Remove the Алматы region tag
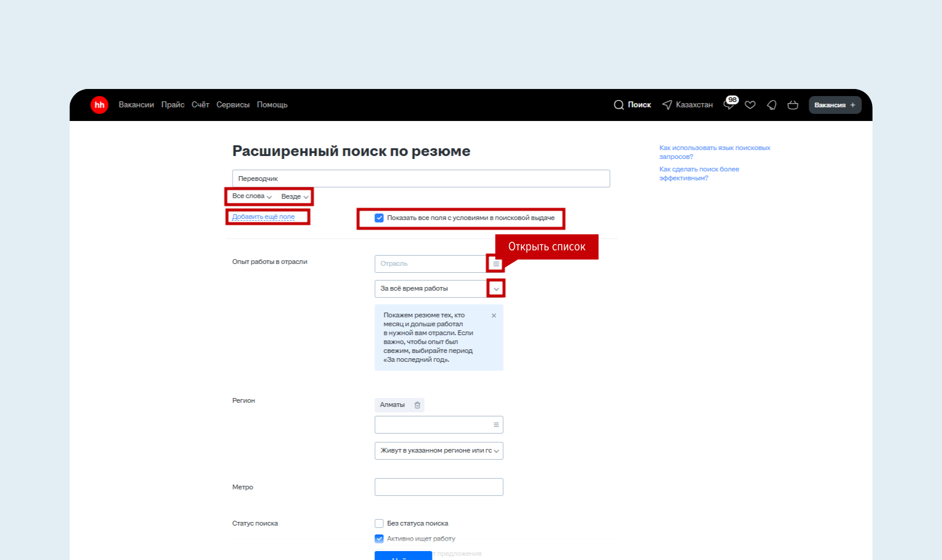Viewport: 942px width, 560px height. tap(417, 405)
